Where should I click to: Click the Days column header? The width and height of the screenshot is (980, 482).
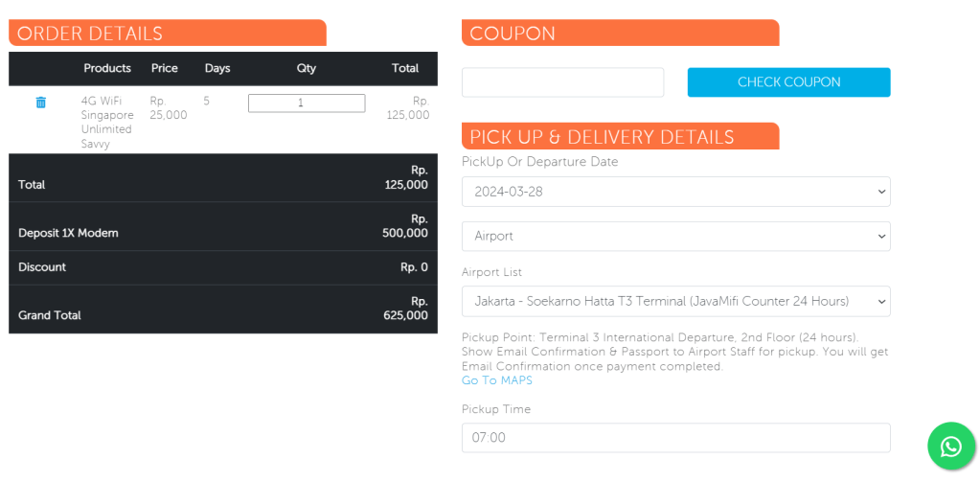tap(217, 69)
